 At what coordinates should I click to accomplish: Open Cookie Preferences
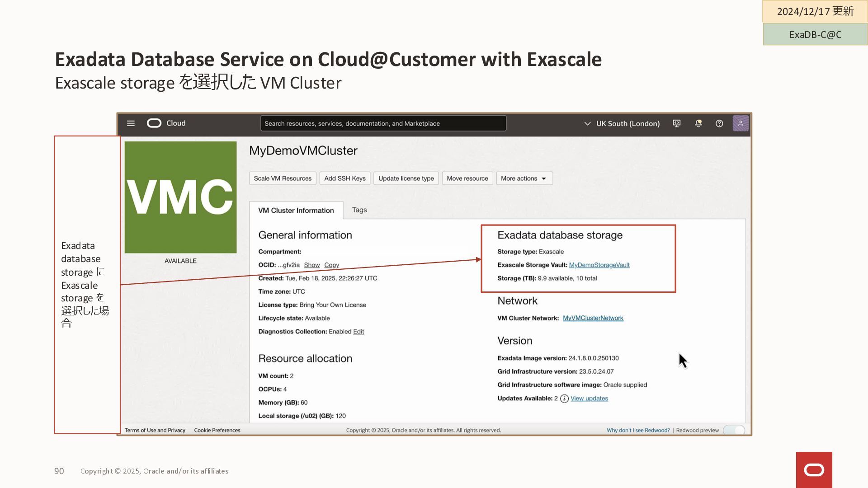tap(217, 430)
